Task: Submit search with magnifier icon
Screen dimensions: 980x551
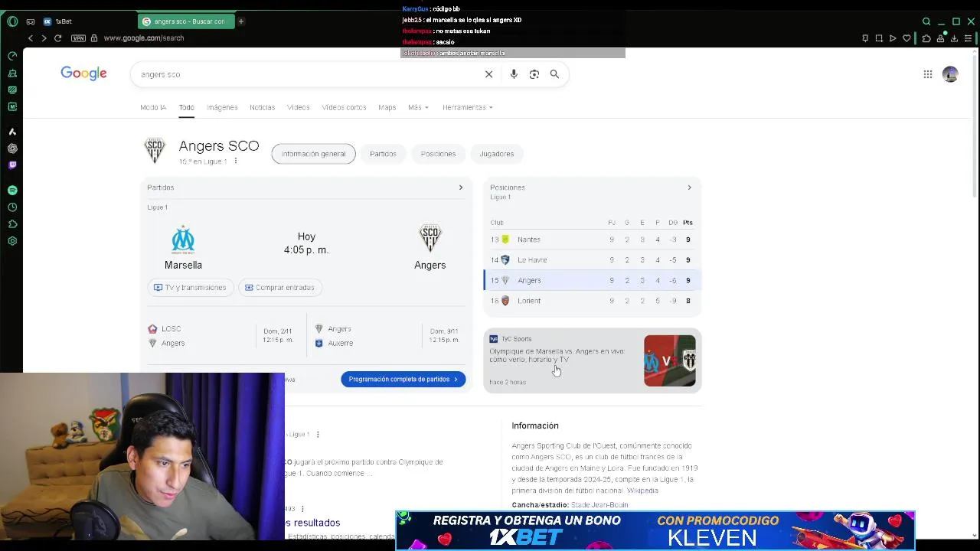Action: [x=554, y=74]
